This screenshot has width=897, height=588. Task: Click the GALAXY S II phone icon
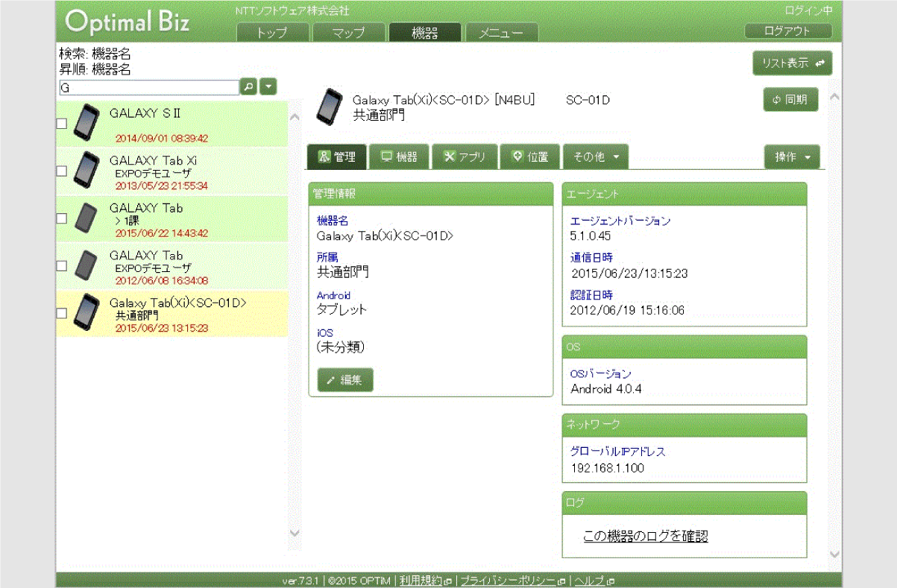[x=86, y=123]
